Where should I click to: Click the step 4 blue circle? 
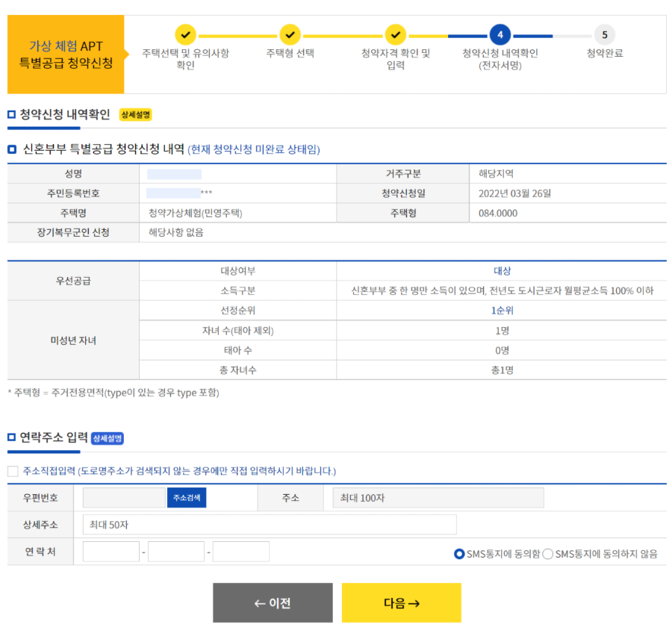tap(500, 35)
